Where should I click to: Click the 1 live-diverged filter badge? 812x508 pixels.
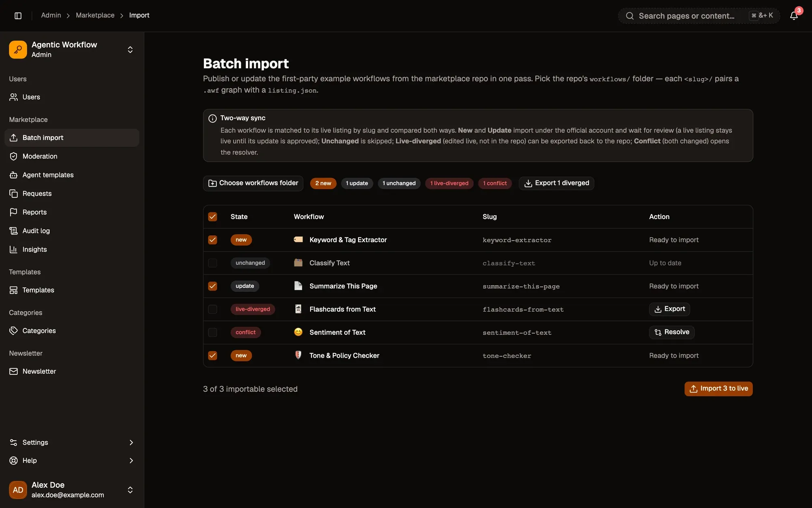449,183
